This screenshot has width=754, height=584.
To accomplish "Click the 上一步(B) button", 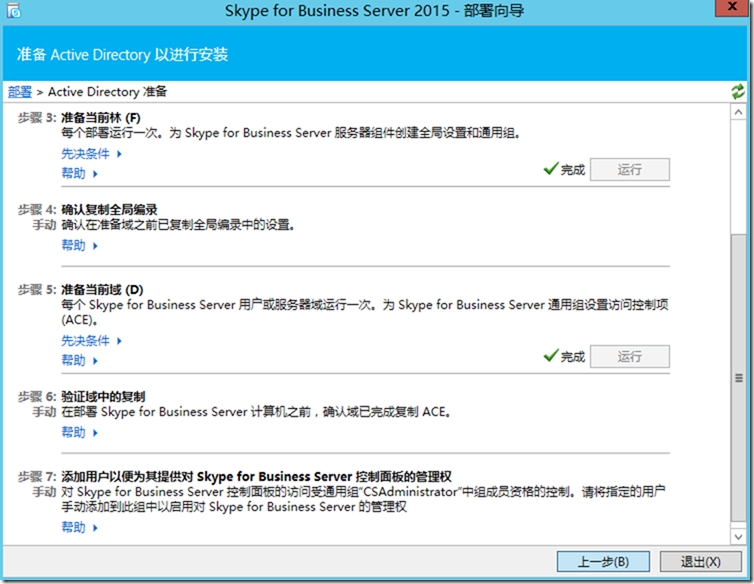I will tap(603, 561).
